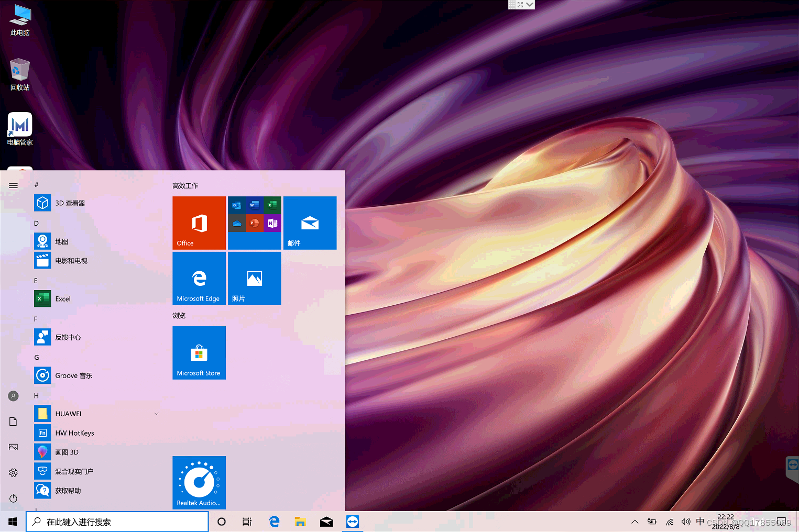
Task: Open Settings gear in Start sidebar
Action: click(x=13, y=473)
